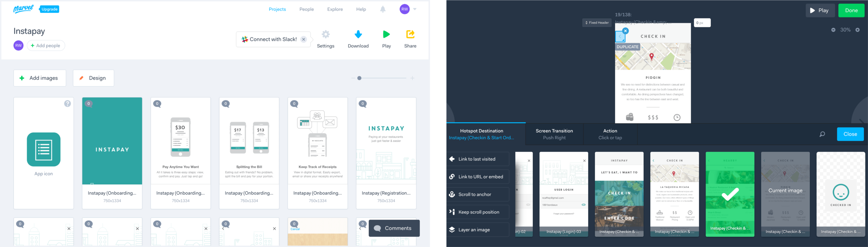Select Let's Eat Check In destination screen

619,194
